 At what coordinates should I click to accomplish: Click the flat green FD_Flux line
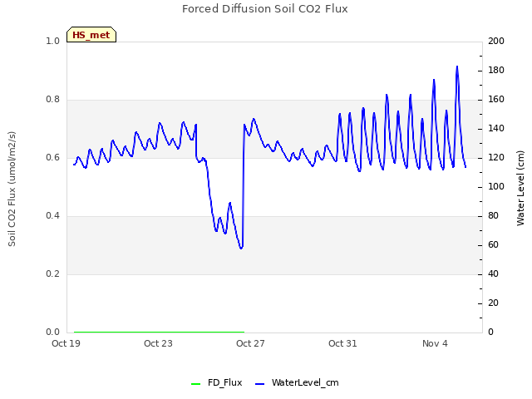(159, 332)
